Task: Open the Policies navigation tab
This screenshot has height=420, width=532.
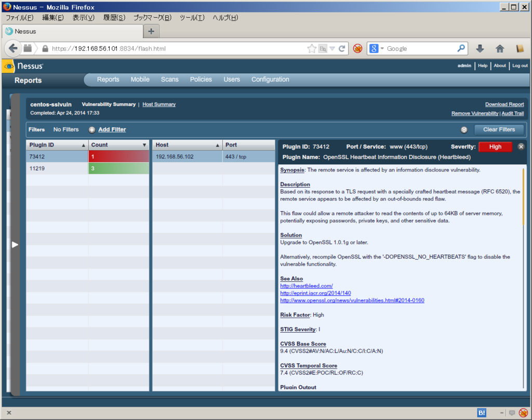Action: pos(201,80)
